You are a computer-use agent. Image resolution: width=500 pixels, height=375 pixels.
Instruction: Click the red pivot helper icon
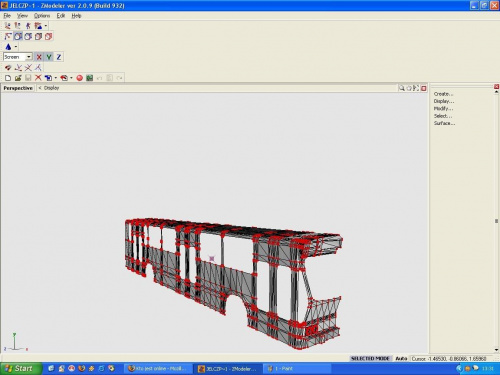[8, 68]
